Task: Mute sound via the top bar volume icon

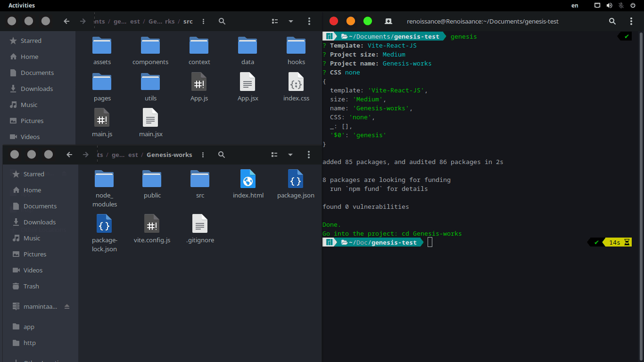Action: pyautogui.click(x=609, y=6)
